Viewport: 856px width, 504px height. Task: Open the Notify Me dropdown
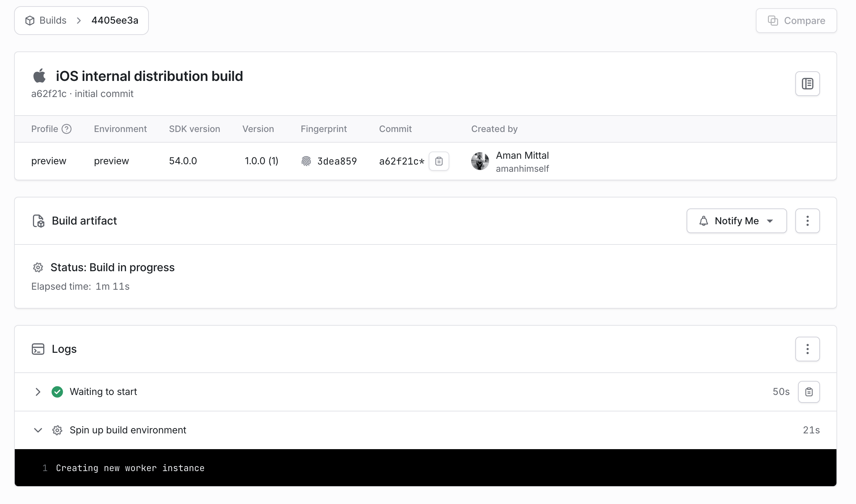click(x=736, y=221)
